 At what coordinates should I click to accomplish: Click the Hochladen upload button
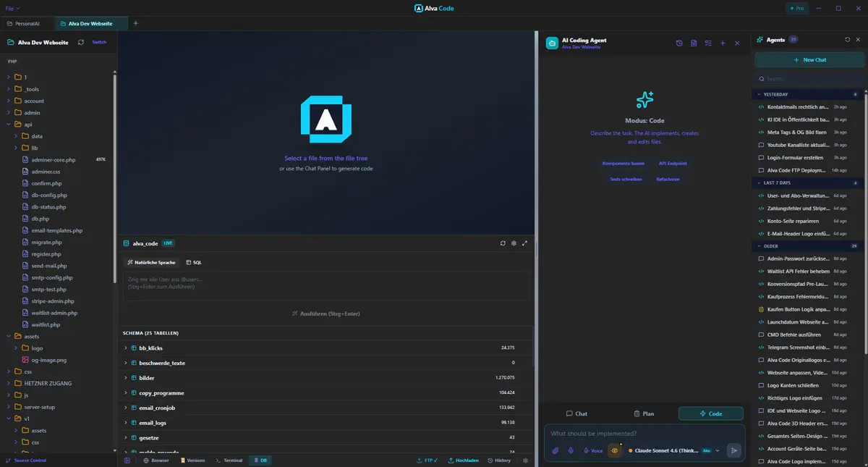click(462, 460)
